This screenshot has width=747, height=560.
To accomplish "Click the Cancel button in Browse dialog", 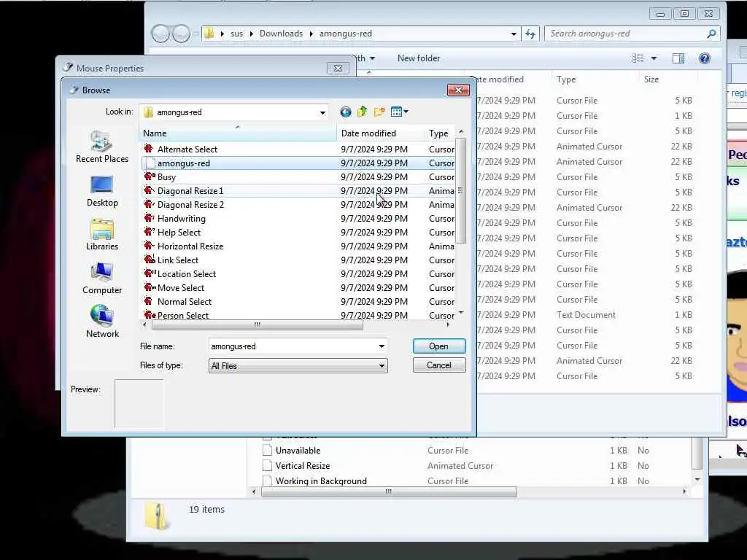I will coord(438,365).
